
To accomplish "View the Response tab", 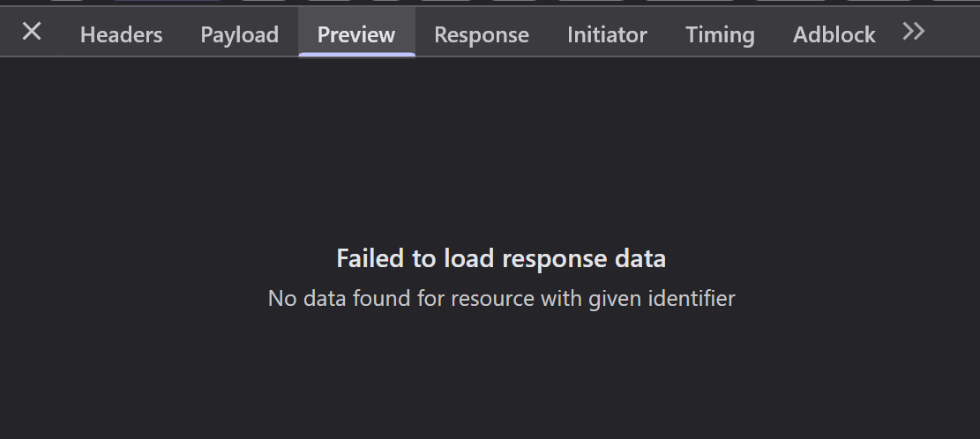I will coord(482,34).
